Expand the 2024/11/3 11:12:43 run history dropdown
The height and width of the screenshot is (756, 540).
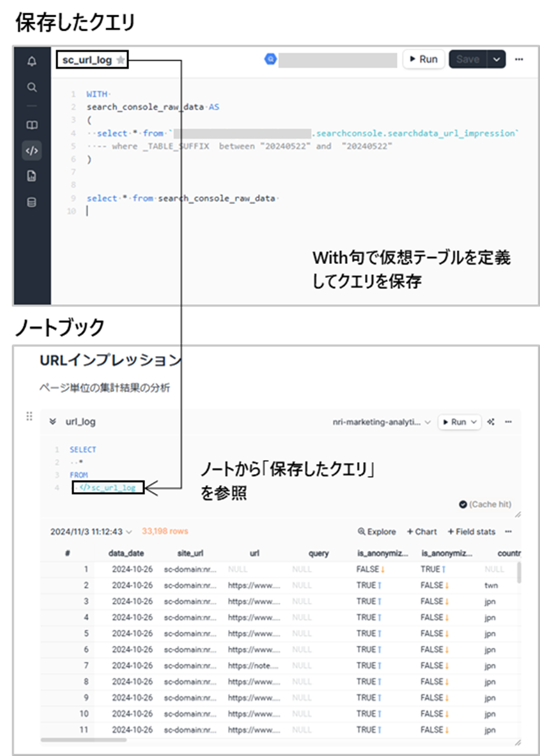coord(91,531)
